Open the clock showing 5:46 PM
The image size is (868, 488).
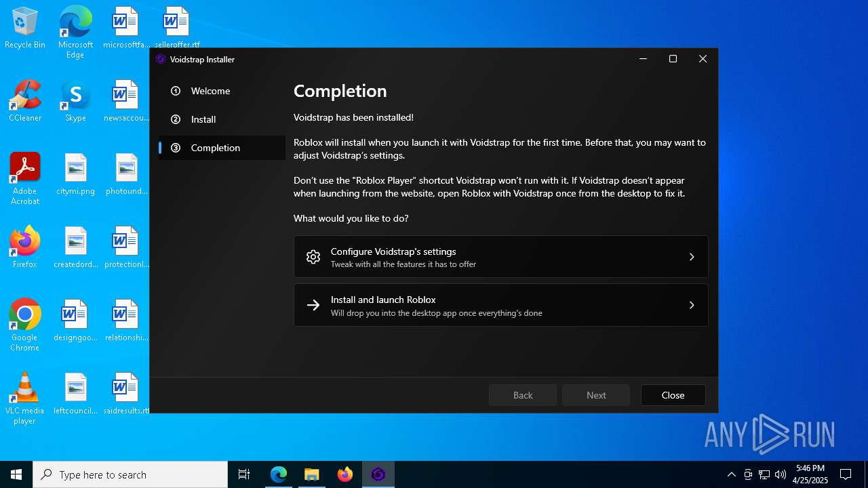[x=810, y=474]
